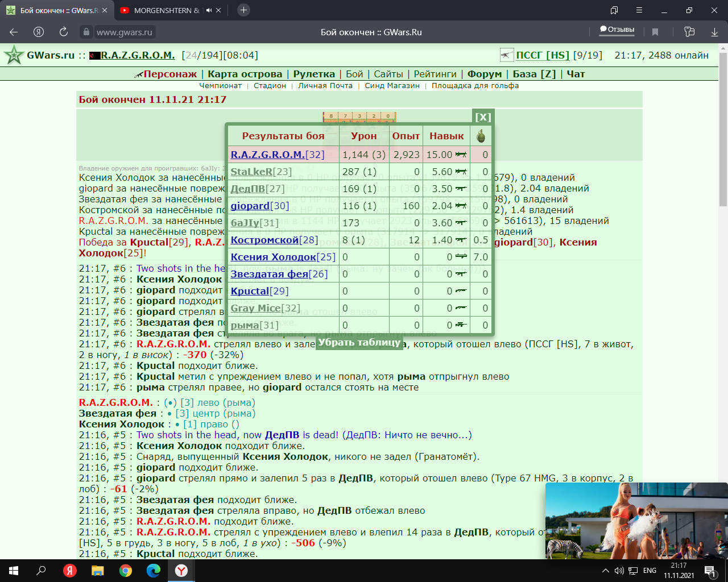Click Личная Почта submenu link

pos(325,86)
